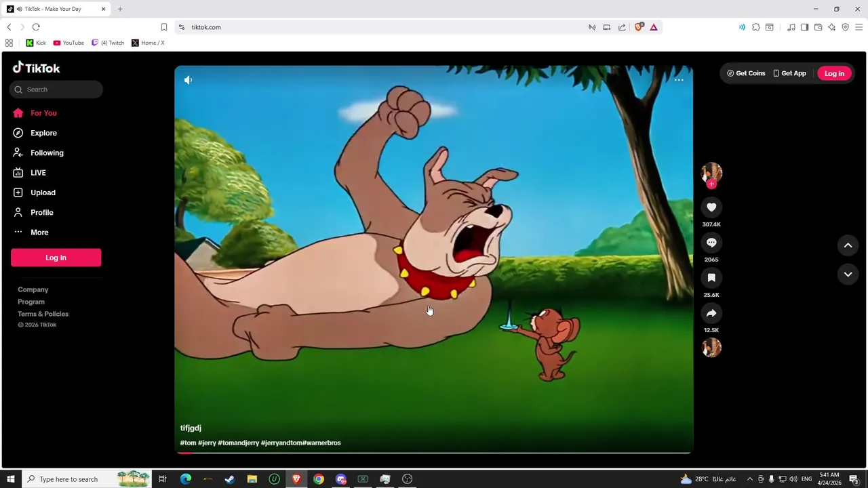
Task: Open Steam from the taskbar
Action: point(230,479)
